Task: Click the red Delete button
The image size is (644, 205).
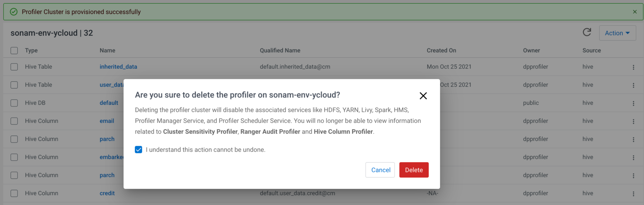Action: 414,170
